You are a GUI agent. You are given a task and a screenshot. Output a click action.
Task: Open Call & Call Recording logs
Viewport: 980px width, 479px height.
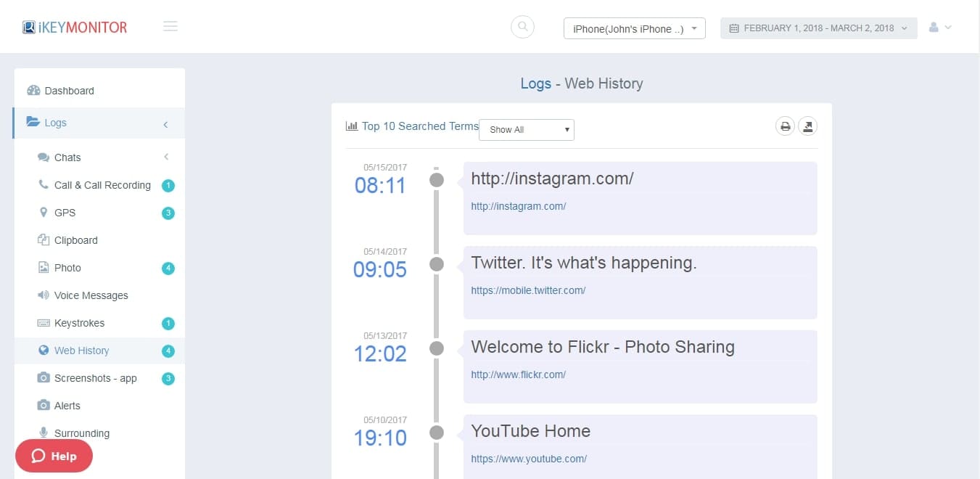102,185
